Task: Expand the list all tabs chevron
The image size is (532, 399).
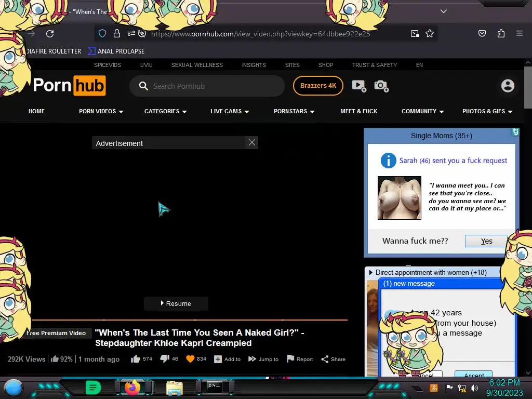Action: pyautogui.click(x=444, y=11)
